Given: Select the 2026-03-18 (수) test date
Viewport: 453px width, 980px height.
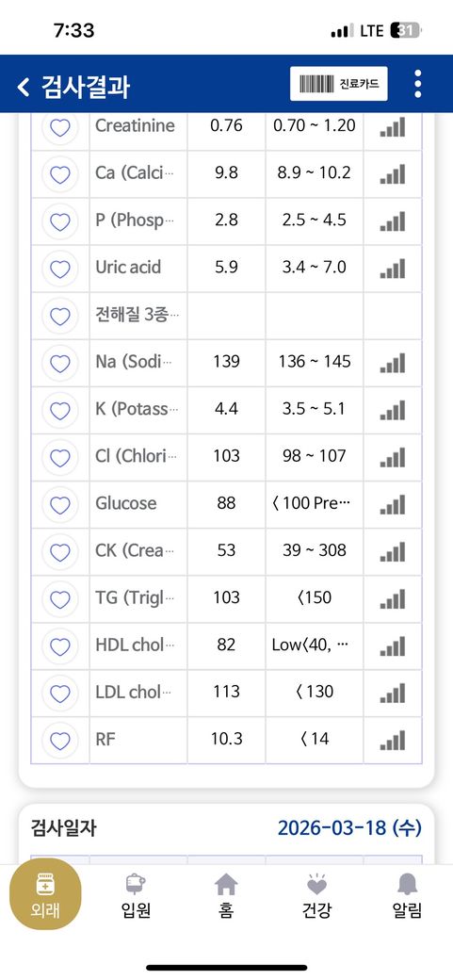Looking at the screenshot, I should 349,828.
